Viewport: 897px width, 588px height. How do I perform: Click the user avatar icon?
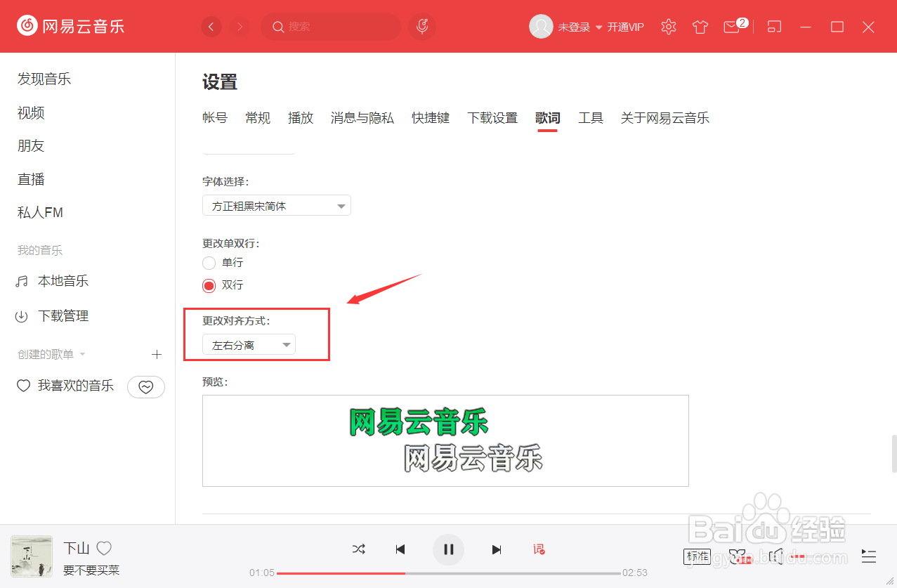(541, 27)
